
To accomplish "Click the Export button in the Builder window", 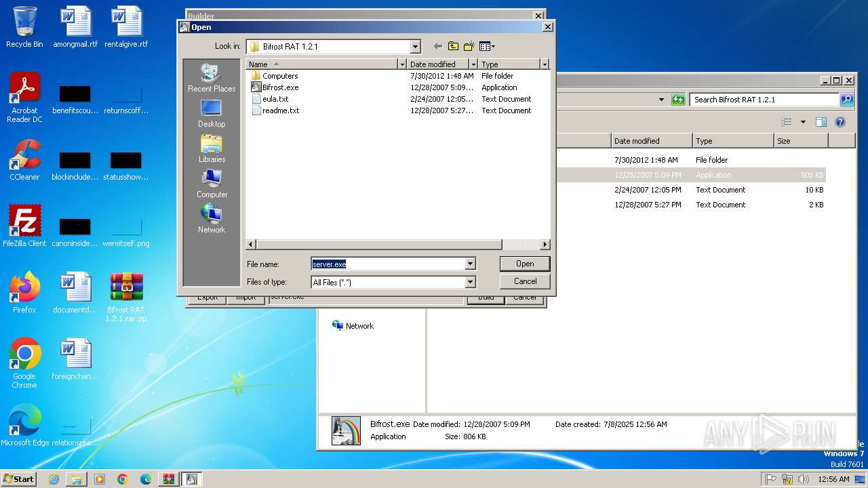I will 208,298.
